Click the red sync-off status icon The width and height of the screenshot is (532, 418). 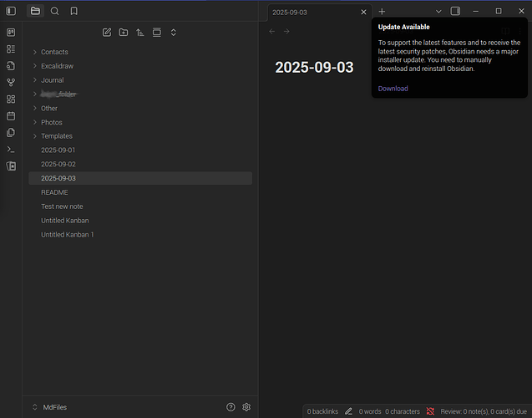coord(431,411)
